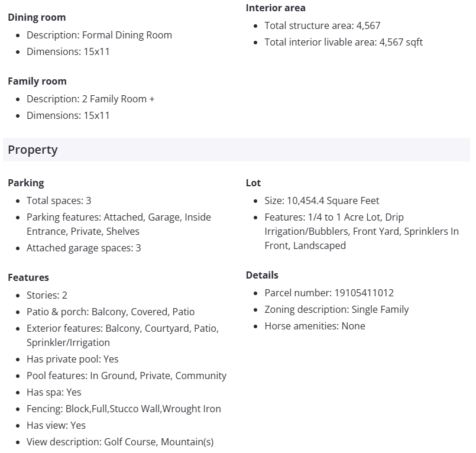Click the Zoning description Single Family line
The width and height of the screenshot is (476, 453).
point(336,309)
